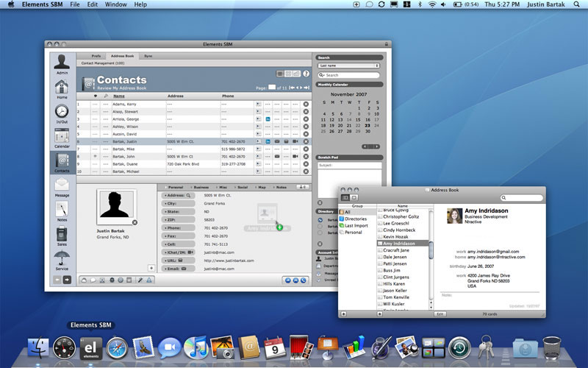Viewport: 588px width, 368px height.
Task: Open the Home section in sidebar
Action: coord(62,88)
